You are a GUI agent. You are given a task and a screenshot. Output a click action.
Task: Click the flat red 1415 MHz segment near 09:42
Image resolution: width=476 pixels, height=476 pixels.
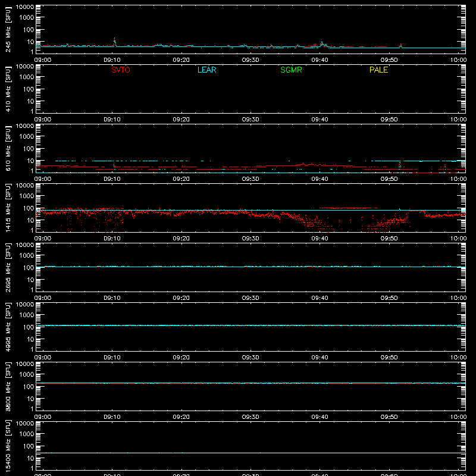click(x=348, y=208)
